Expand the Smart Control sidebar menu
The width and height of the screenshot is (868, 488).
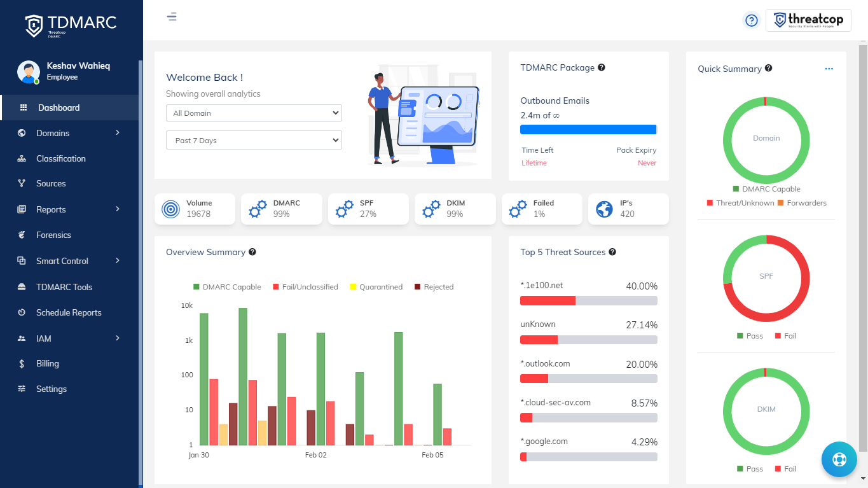[x=69, y=261]
